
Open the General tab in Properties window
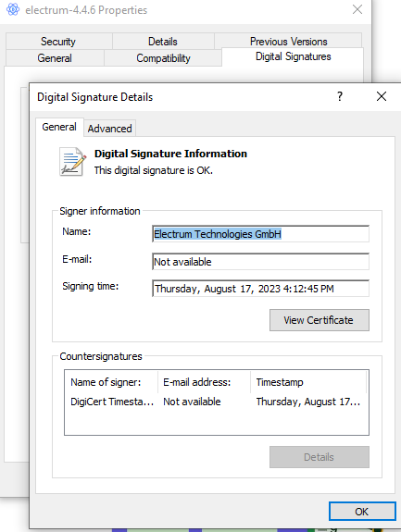(55, 58)
